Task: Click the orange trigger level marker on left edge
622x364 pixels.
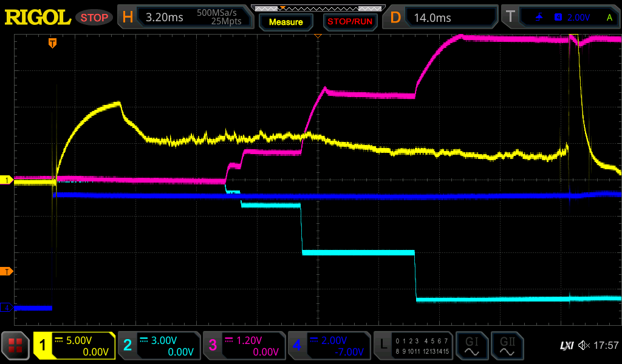Action: pyautogui.click(x=7, y=271)
